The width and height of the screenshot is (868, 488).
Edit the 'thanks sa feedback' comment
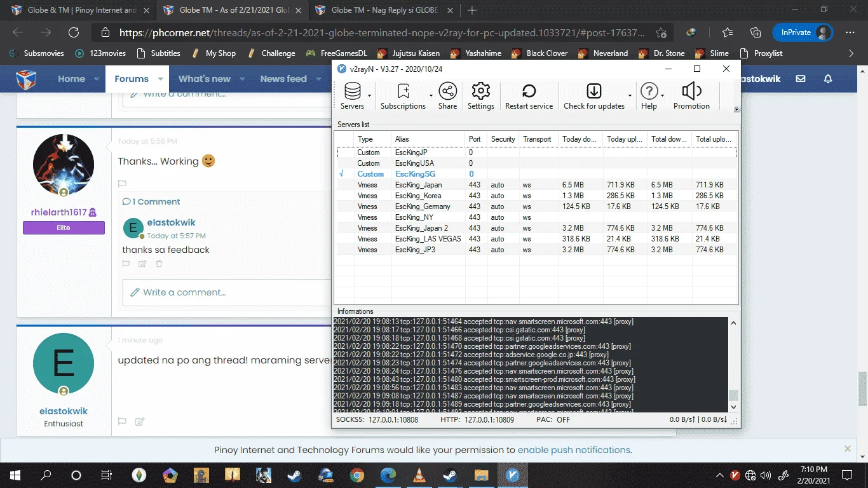click(x=142, y=264)
